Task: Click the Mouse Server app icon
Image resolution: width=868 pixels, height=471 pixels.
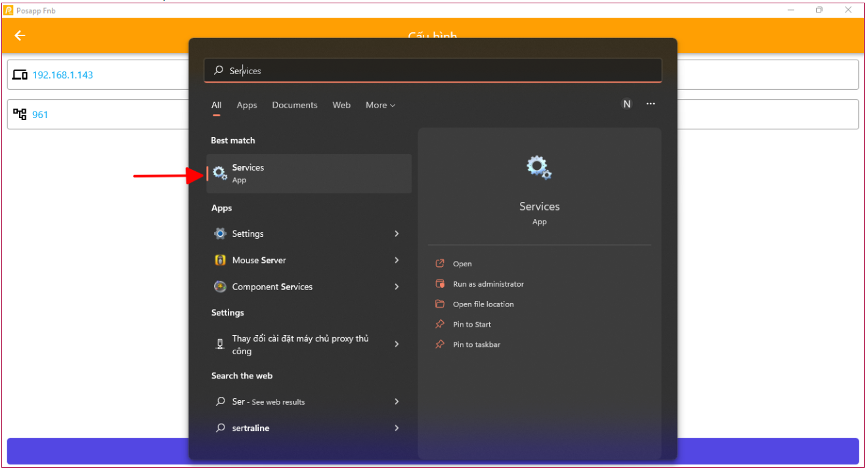Action: point(220,260)
